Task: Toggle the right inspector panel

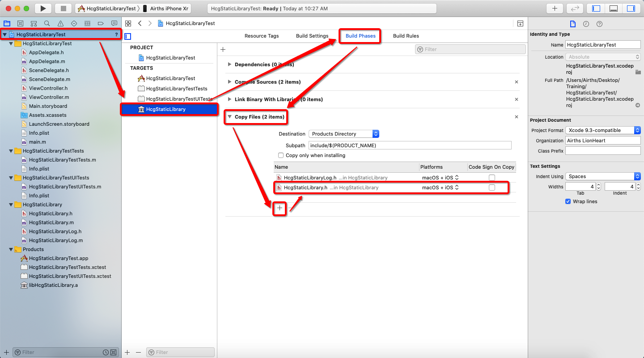Action: click(631, 8)
